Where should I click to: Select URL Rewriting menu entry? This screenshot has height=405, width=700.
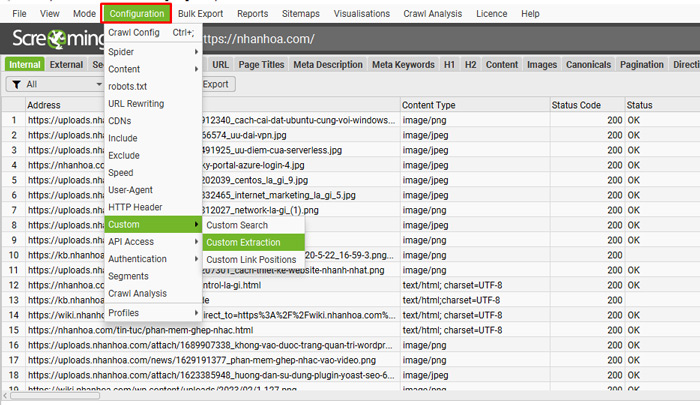tap(136, 103)
